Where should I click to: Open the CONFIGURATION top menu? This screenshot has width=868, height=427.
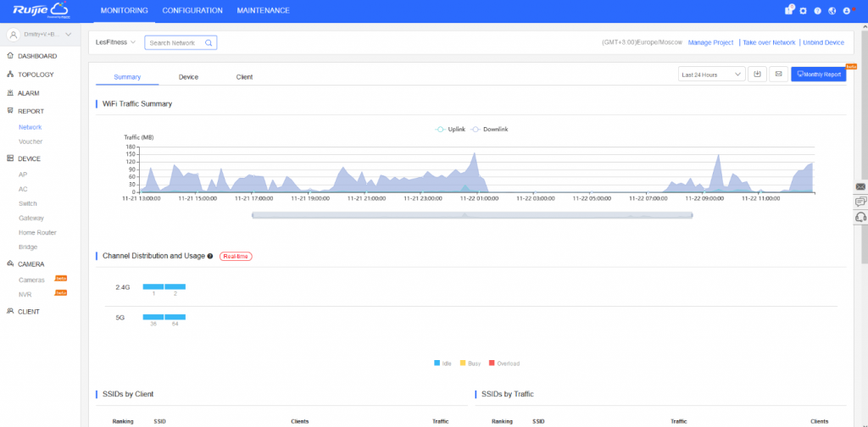pyautogui.click(x=192, y=11)
